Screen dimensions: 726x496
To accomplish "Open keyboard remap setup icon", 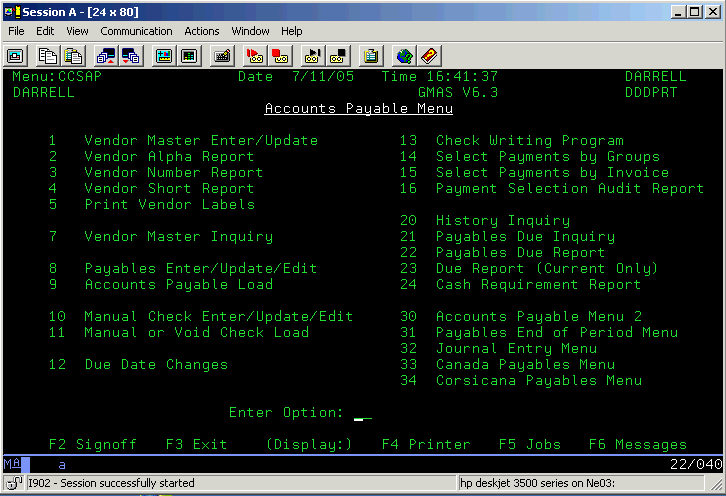I will click(222, 55).
